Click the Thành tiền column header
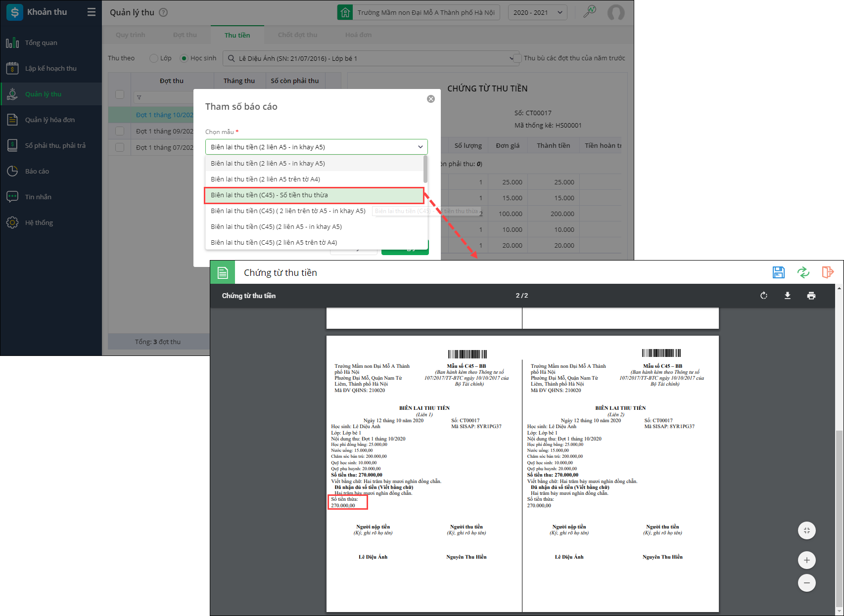Viewport: 844px width, 616px height. pos(554,145)
